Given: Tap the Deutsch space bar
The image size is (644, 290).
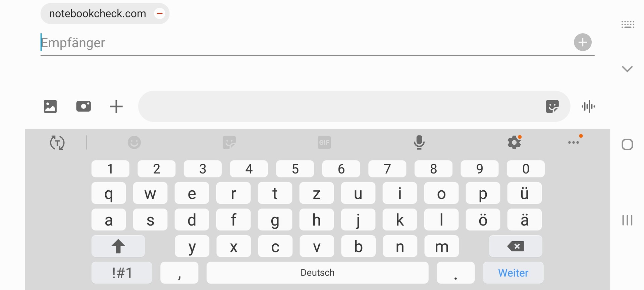Looking at the screenshot, I should 317,273.
